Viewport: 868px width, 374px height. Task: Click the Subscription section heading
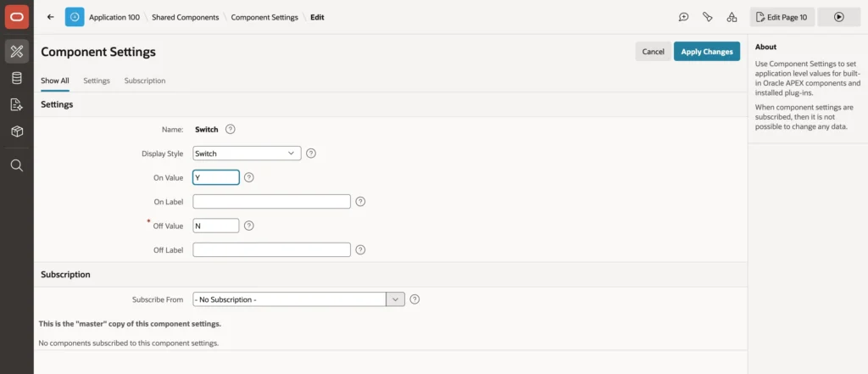pos(65,274)
